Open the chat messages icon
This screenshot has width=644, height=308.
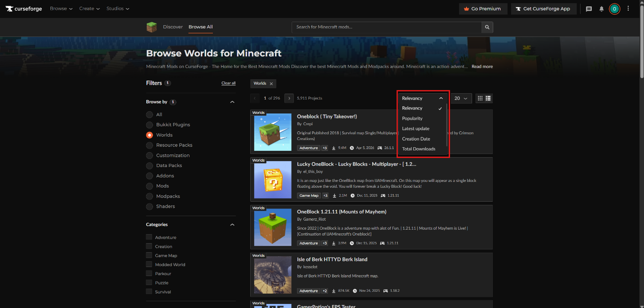coord(589,9)
